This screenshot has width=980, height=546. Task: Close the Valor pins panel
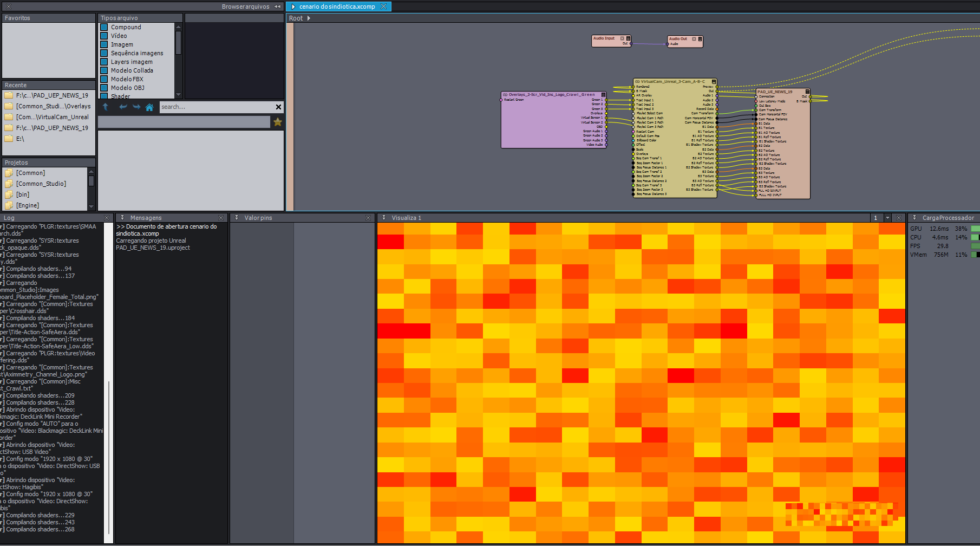click(368, 218)
